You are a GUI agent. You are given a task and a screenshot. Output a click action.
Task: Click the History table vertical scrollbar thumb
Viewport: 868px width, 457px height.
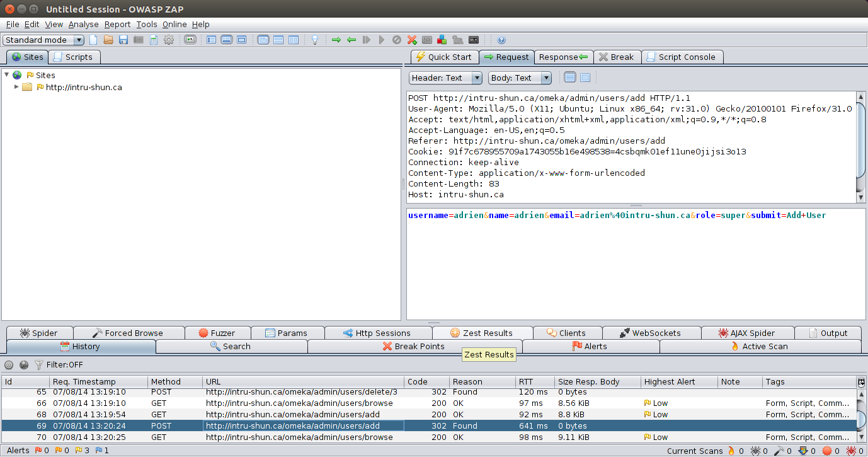(x=861, y=419)
